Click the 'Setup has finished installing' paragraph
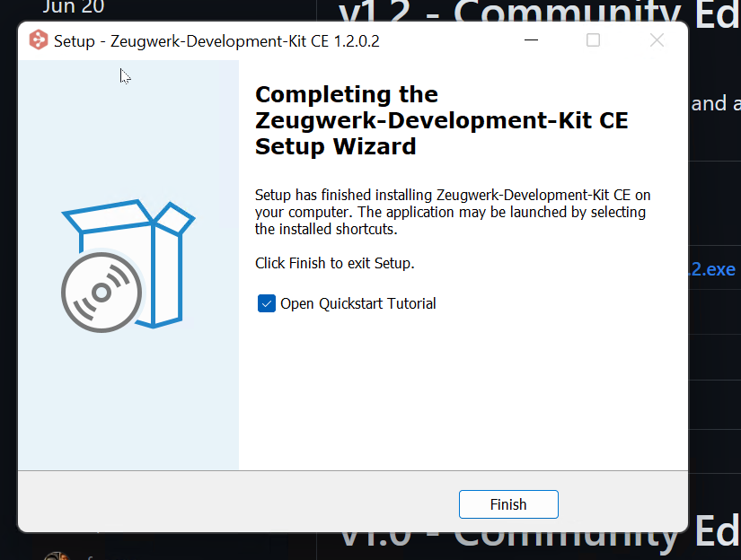Viewport: 741px width, 560px height. tap(453, 212)
